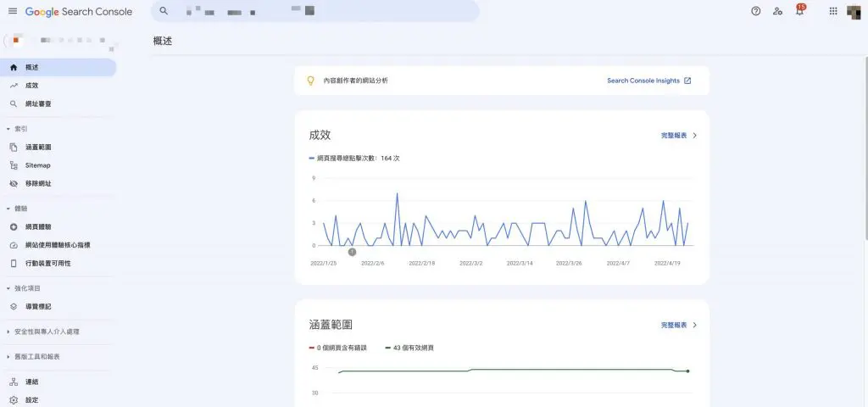Click the chevron arrow in 成效 card

695,136
